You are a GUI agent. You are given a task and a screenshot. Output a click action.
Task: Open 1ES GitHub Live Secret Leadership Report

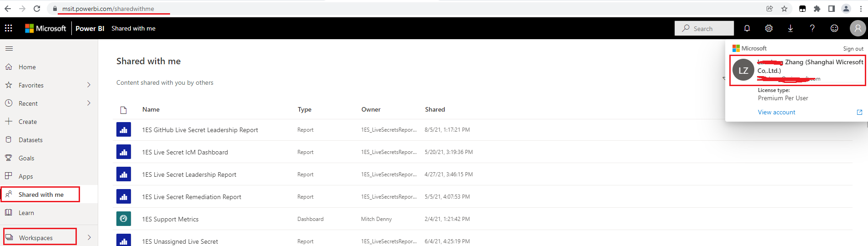coord(200,130)
